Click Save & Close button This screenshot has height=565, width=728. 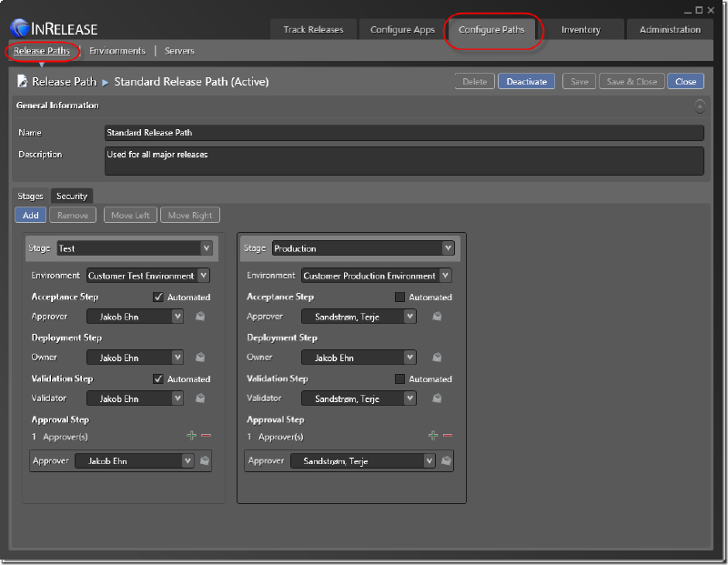click(x=632, y=81)
